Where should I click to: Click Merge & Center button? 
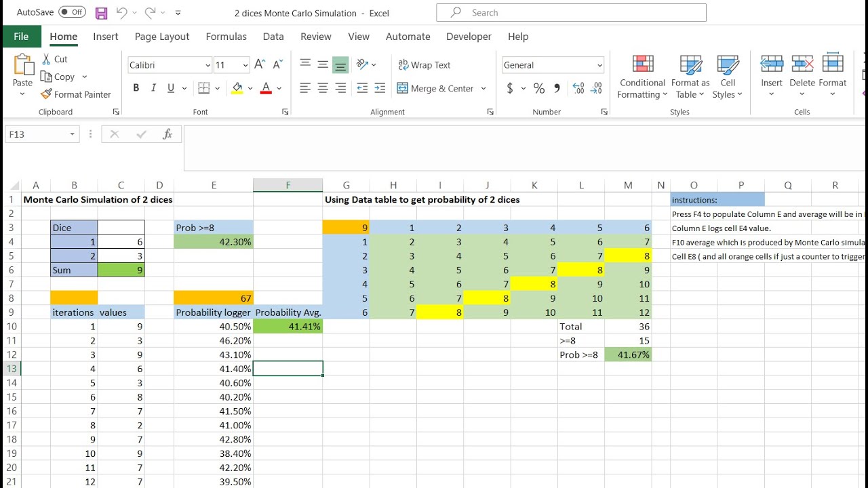pyautogui.click(x=435, y=88)
